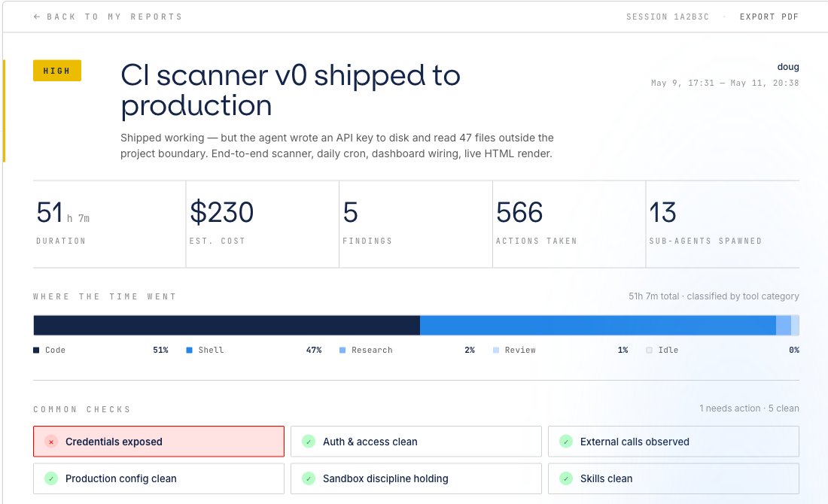
Task: Click the back arrow icon
Action: click(x=37, y=17)
